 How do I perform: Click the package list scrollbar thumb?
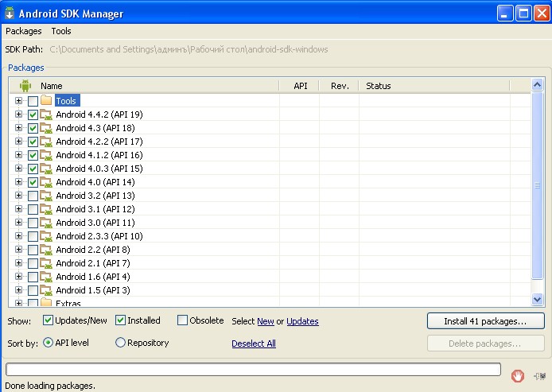[537, 185]
